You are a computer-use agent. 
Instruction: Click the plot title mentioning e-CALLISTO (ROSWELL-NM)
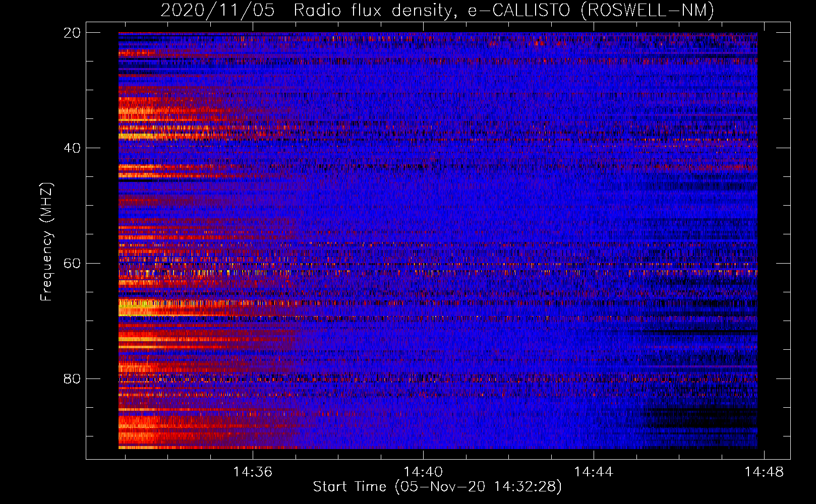point(437,11)
